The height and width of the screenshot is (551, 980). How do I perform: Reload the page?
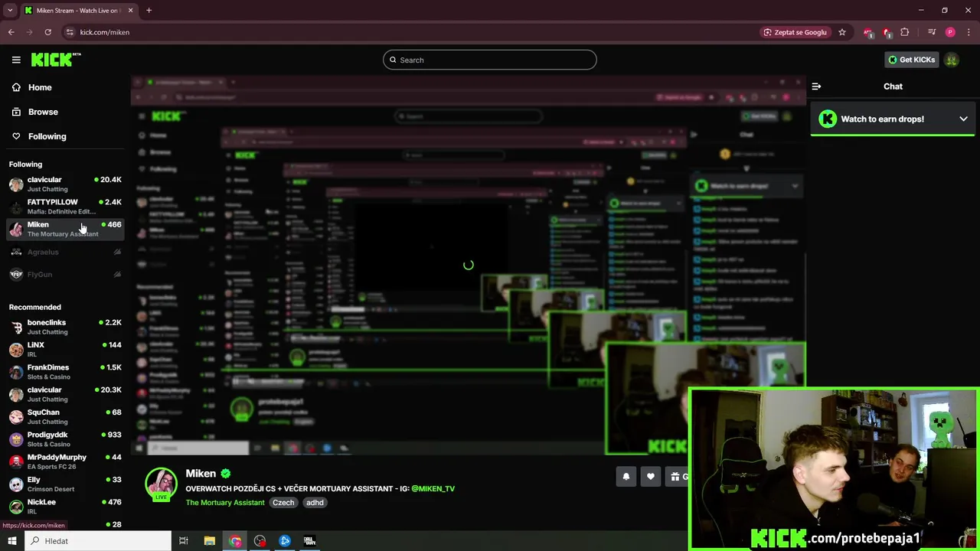click(x=47, y=32)
